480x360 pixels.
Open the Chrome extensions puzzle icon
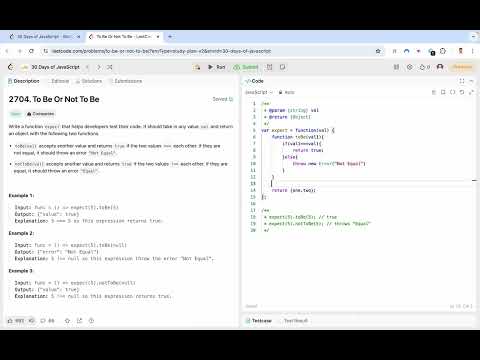coord(443,51)
